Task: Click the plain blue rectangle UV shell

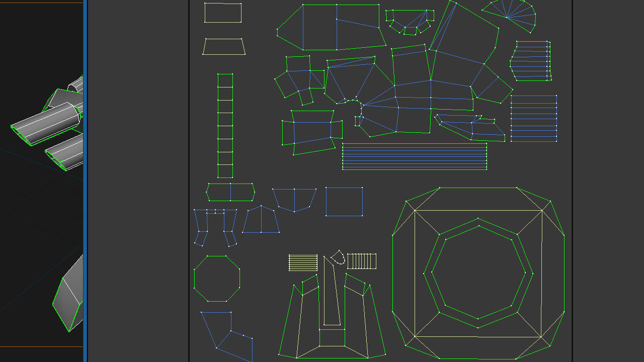Action: 344,202
